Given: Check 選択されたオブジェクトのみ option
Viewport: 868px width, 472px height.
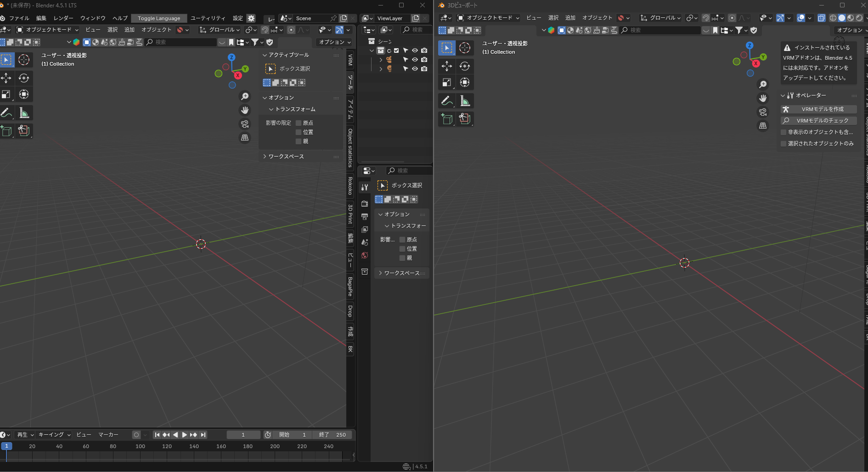Looking at the screenshot, I should coord(784,144).
